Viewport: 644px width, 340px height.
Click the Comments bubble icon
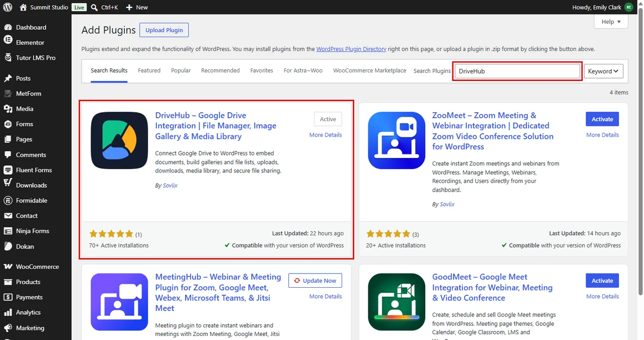[8, 154]
